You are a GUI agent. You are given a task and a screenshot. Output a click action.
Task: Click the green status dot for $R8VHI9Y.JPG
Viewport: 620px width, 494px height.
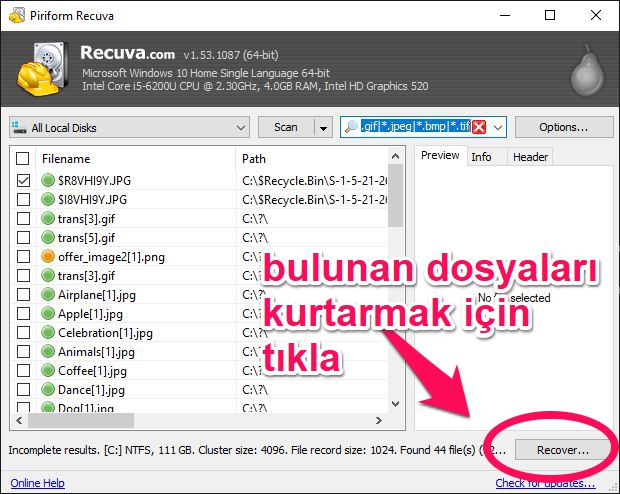(48, 180)
